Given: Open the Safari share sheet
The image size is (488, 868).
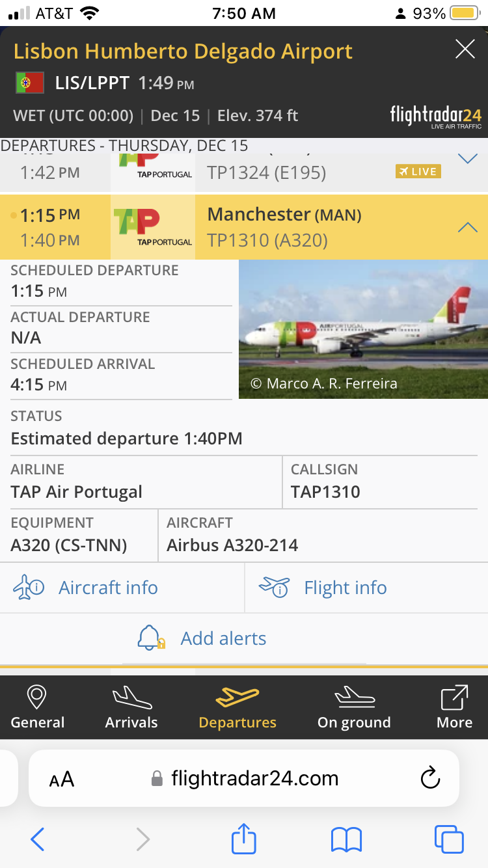Looking at the screenshot, I should click(244, 839).
